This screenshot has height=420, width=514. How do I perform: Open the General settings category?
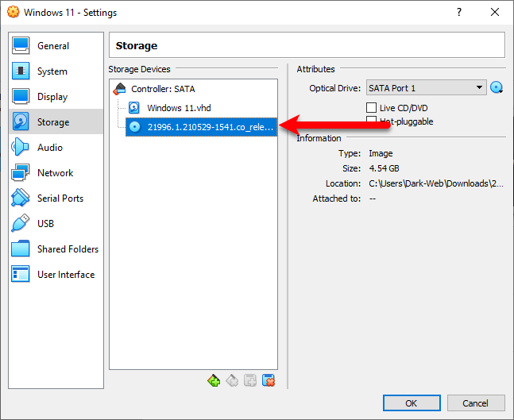pyautogui.click(x=56, y=46)
